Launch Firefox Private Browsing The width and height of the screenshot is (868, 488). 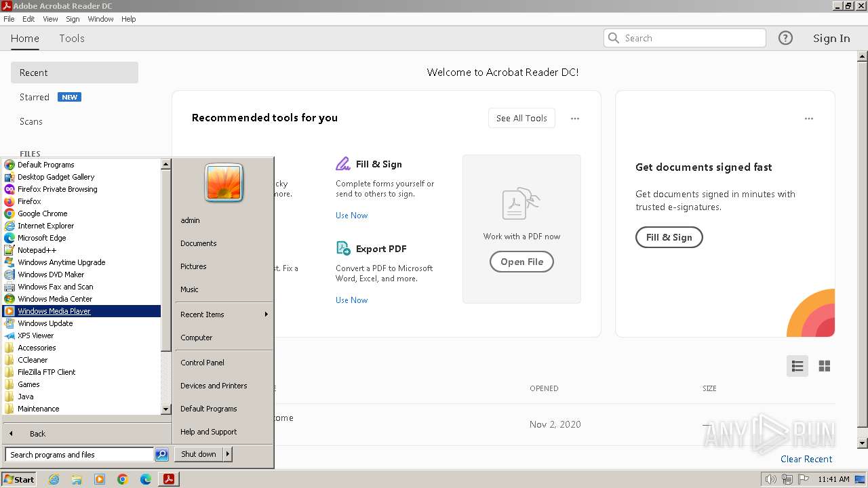click(x=81, y=189)
